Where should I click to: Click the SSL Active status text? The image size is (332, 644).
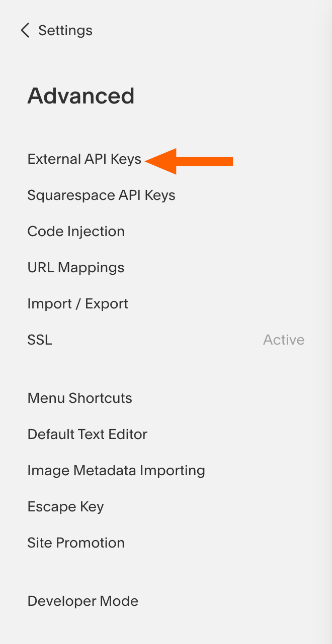(x=284, y=340)
